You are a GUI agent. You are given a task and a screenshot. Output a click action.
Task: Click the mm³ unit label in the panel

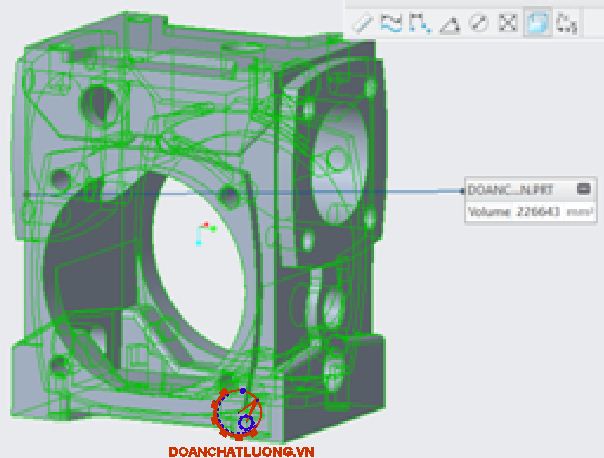(579, 212)
